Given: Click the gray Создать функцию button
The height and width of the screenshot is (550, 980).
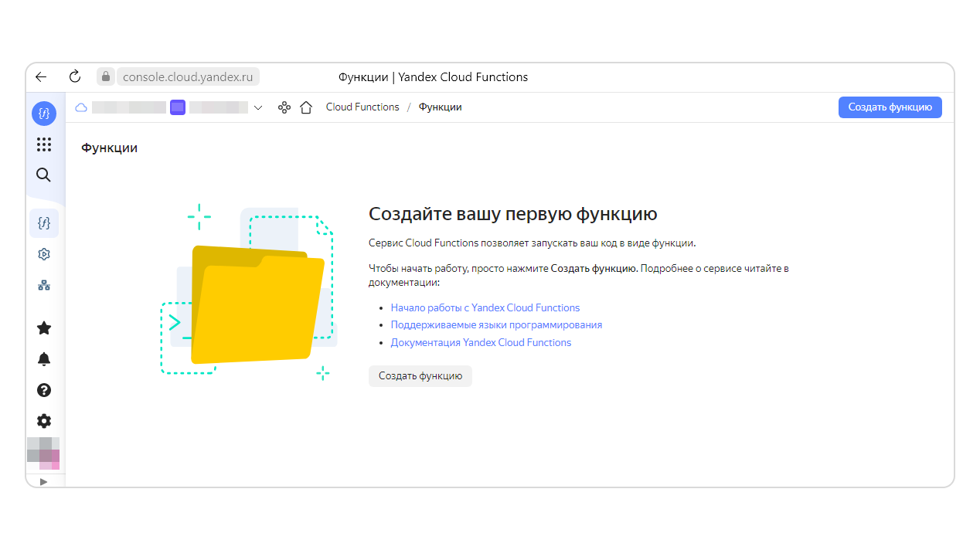Looking at the screenshot, I should 420,376.
